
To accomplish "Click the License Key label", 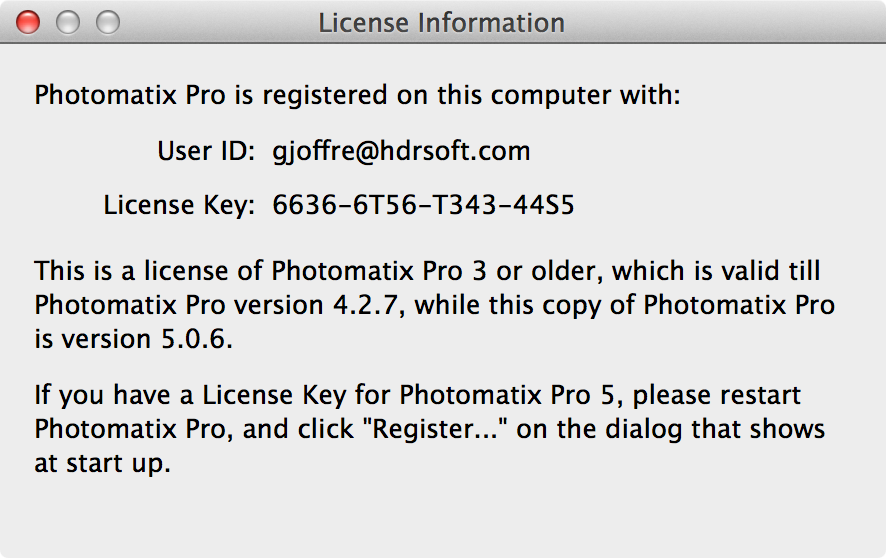I will click(179, 204).
